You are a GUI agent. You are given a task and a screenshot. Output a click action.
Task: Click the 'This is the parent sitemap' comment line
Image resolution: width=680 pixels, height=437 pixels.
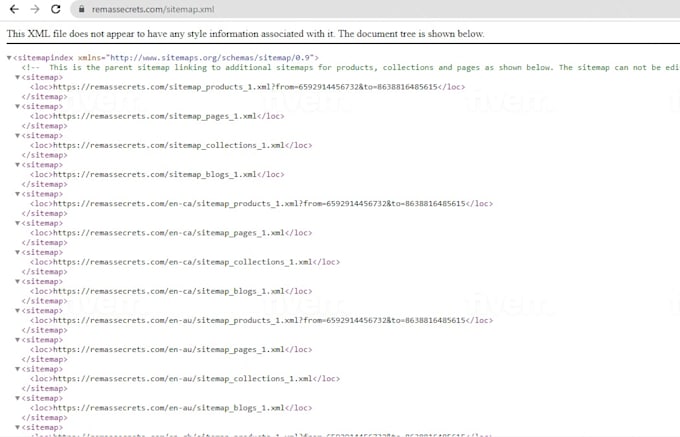pyautogui.click(x=351, y=68)
